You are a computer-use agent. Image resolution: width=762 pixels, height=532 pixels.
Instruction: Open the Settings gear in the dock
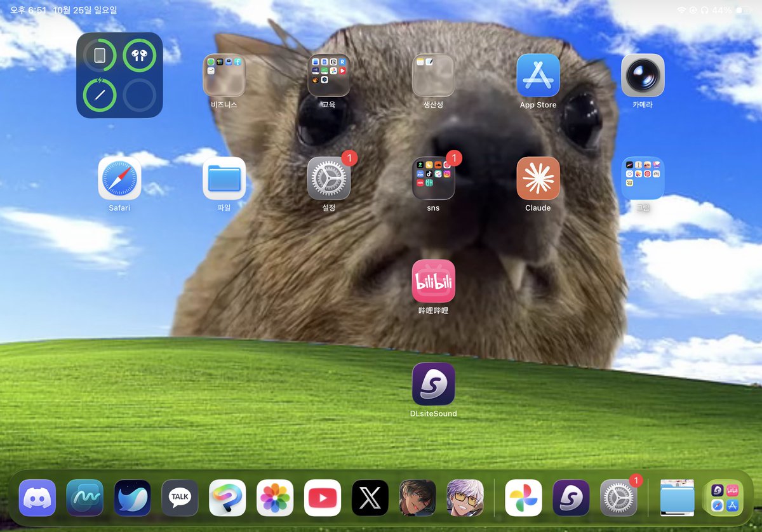click(x=619, y=498)
